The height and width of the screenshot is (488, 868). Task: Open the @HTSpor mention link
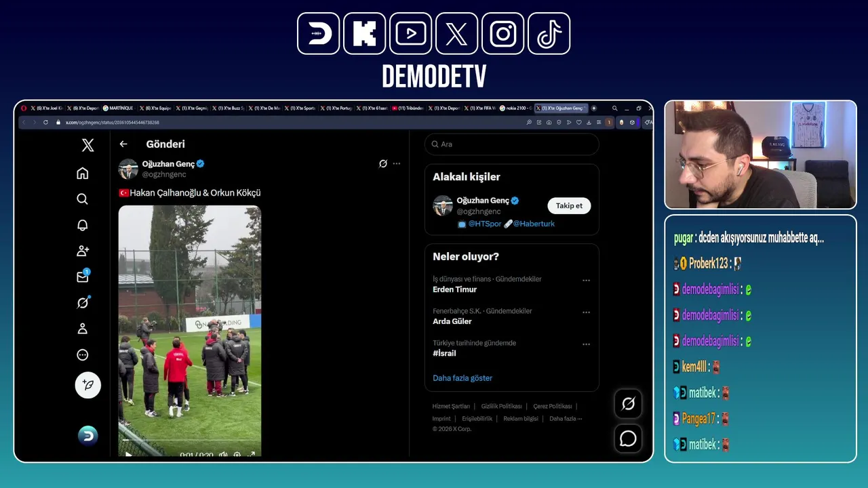485,224
